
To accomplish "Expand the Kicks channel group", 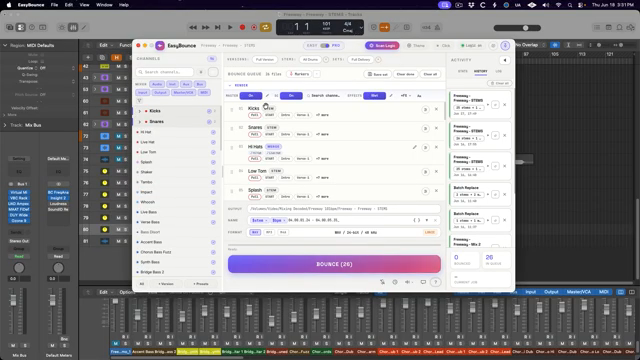I will (140, 111).
